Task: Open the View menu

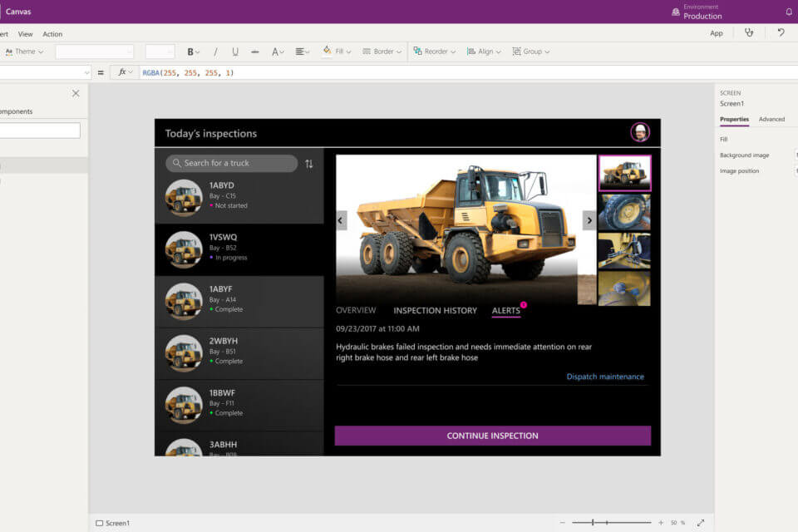Action: (26, 34)
